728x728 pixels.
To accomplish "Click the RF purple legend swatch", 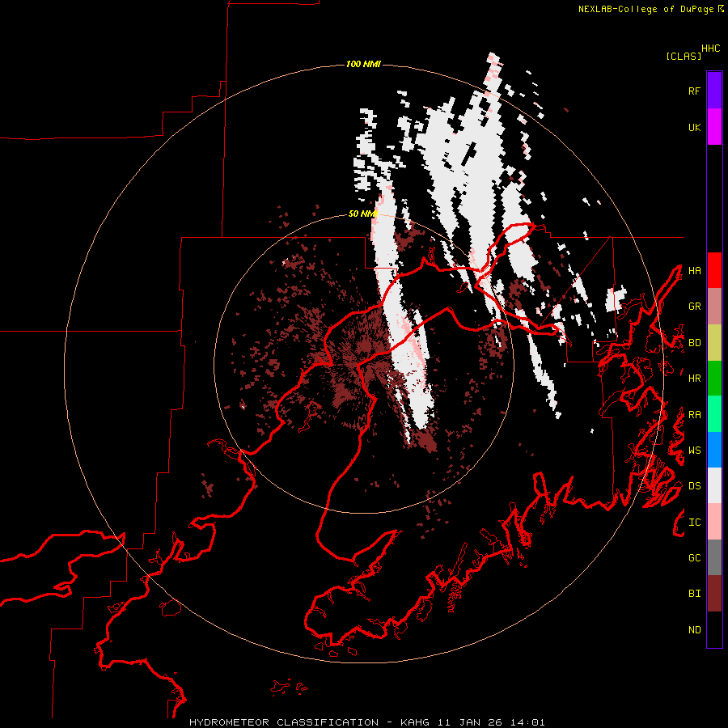I will point(714,91).
